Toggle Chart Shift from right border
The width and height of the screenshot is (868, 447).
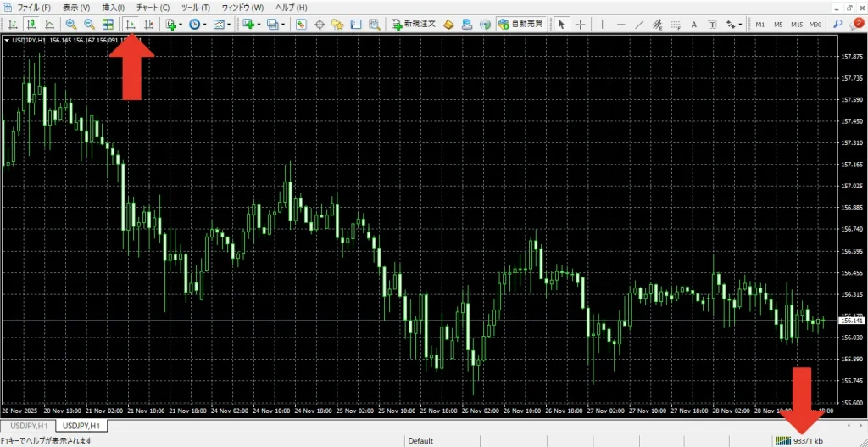coord(149,25)
